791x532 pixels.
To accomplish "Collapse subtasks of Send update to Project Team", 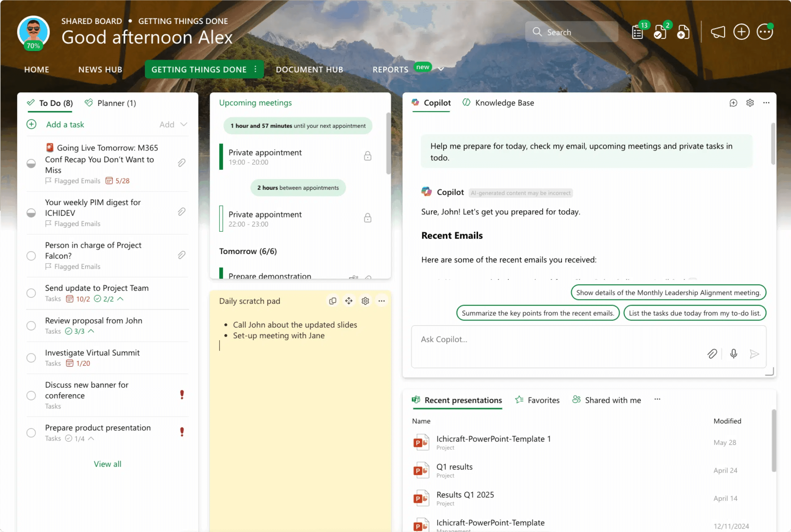I will [x=120, y=299].
